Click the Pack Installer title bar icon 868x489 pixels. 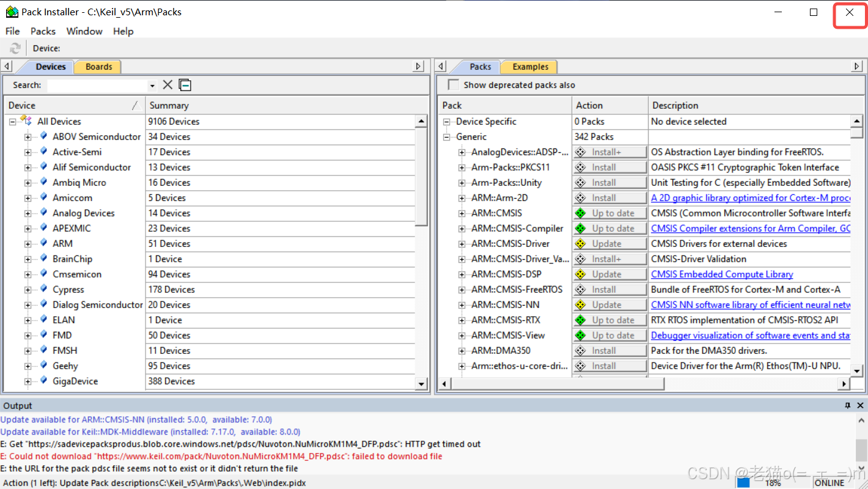tap(12, 12)
